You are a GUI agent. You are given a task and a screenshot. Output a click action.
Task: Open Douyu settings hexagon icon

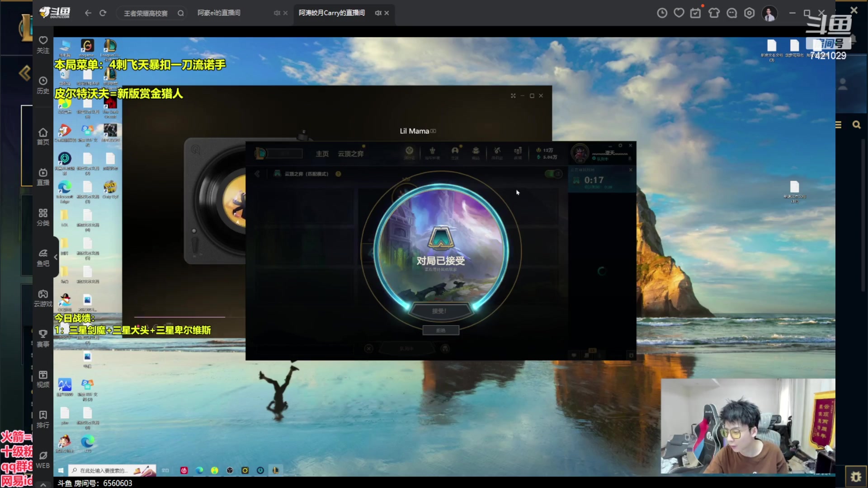click(x=749, y=13)
